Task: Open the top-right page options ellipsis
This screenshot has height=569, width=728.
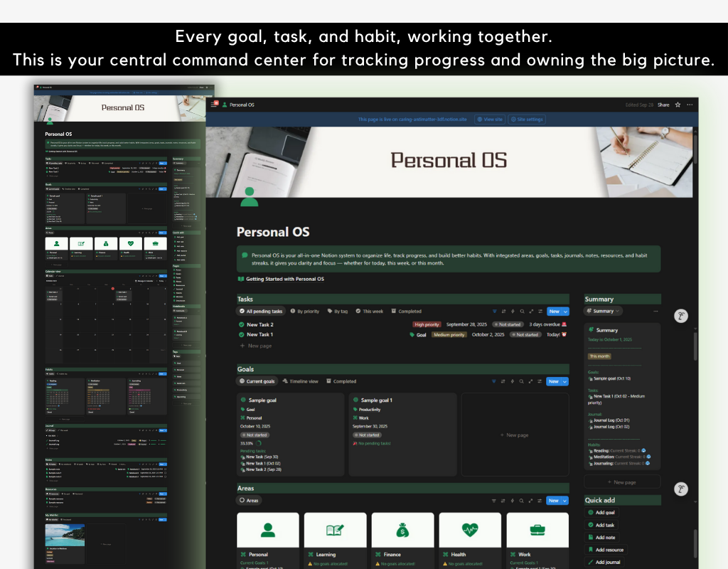Action: (690, 105)
